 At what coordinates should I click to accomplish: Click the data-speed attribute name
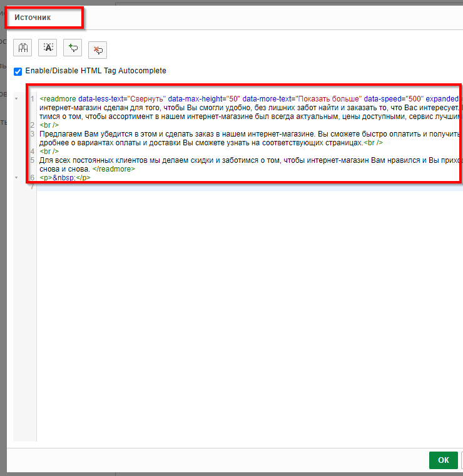point(383,99)
